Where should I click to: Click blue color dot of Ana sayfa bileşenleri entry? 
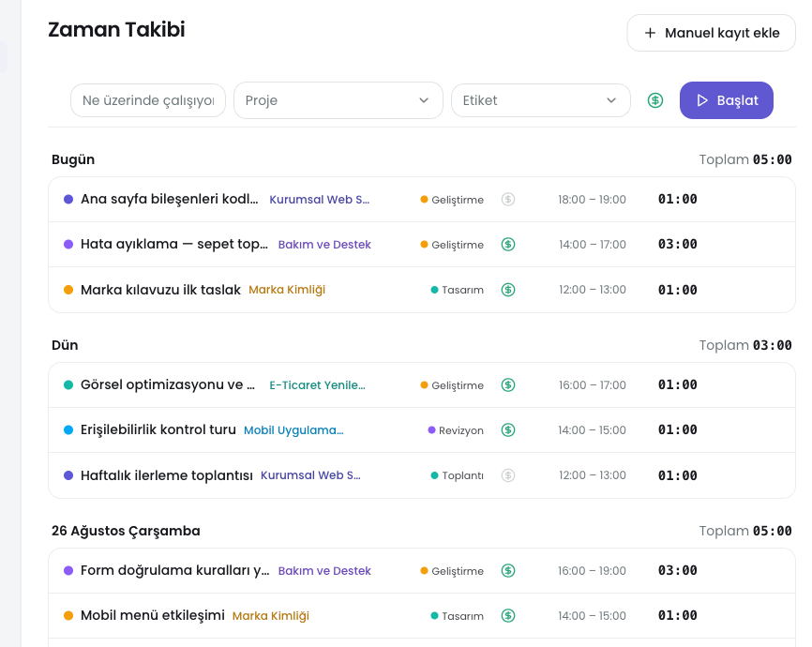[68, 200]
